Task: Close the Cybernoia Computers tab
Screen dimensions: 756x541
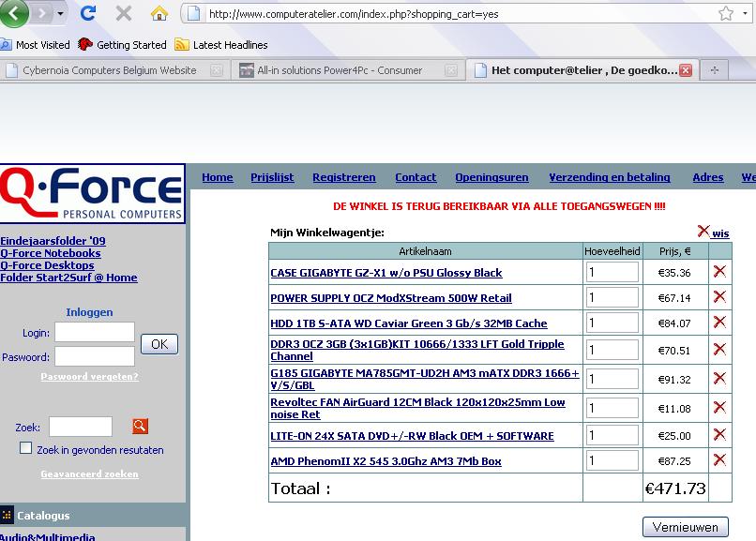Action: pyautogui.click(x=217, y=70)
